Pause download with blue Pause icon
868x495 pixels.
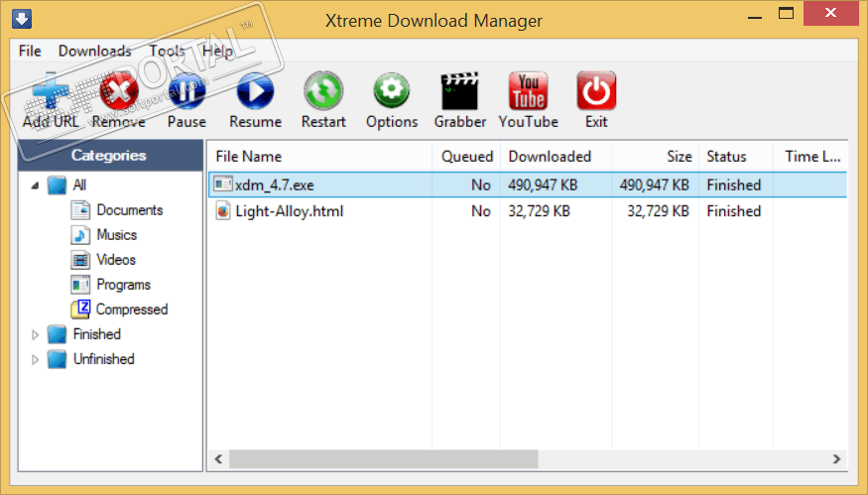186,90
